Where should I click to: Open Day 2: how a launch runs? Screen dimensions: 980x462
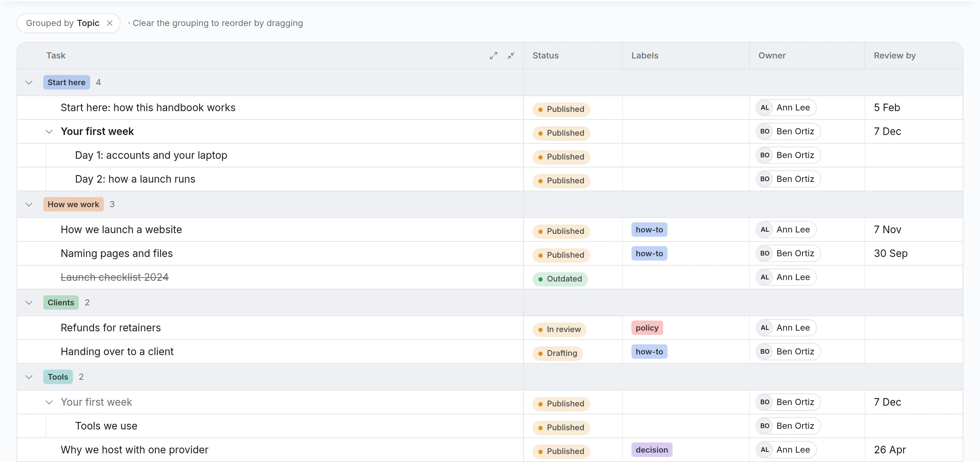[x=135, y=179]
